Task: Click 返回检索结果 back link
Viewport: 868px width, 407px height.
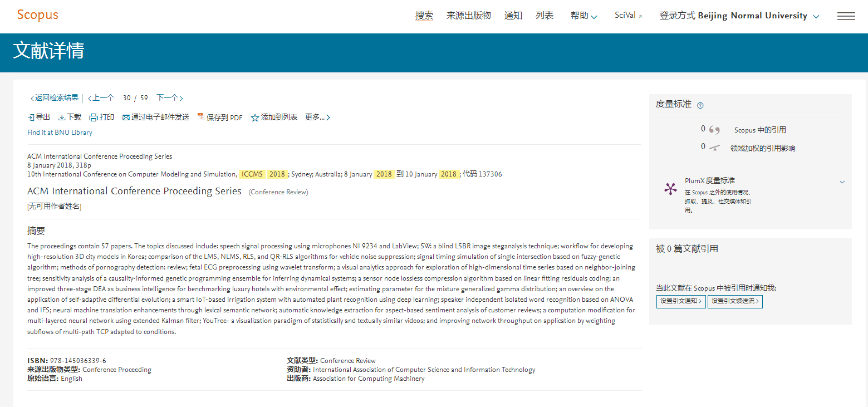Action: [x=55, y=98]
